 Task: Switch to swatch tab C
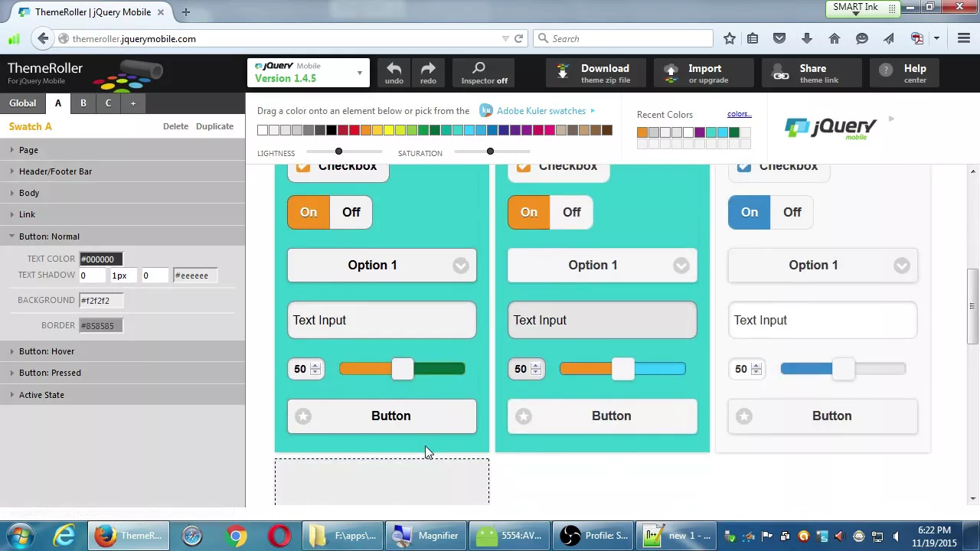tap(108, 103)
